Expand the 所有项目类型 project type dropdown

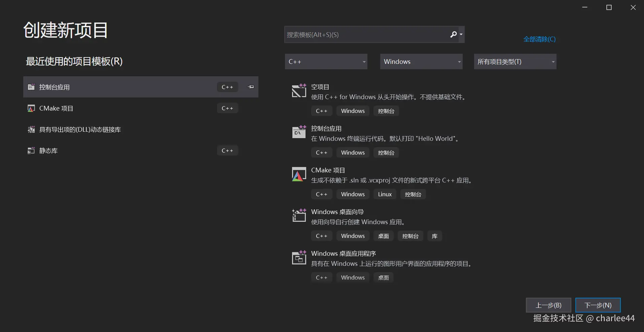(x=515, y=61)
